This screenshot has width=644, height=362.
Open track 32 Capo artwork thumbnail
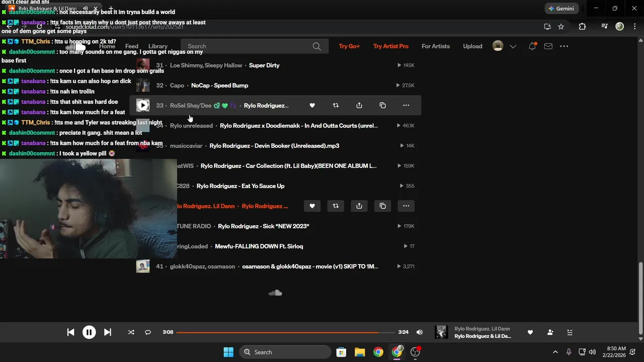[143, 85]
